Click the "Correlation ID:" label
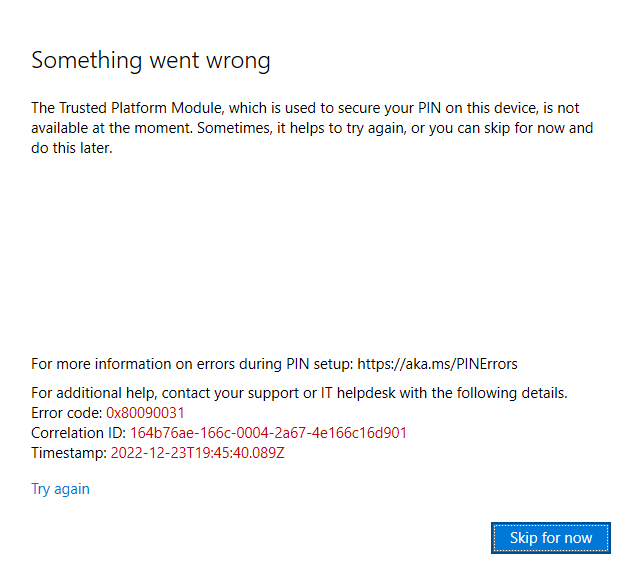Image resolution: width=644 pixels, height=582 pixels. click(x=78, y=433)
